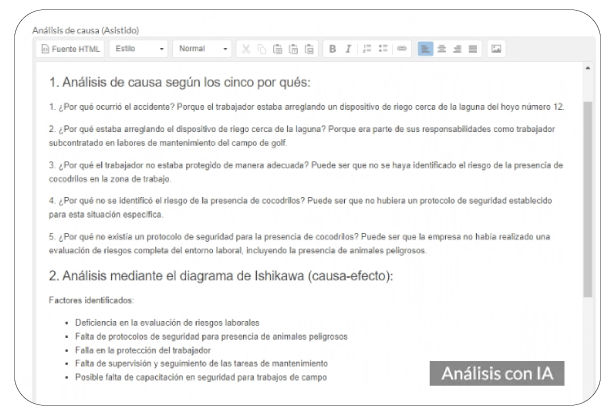Click the Paste from Word icon
615x415 pixels.
309,49
